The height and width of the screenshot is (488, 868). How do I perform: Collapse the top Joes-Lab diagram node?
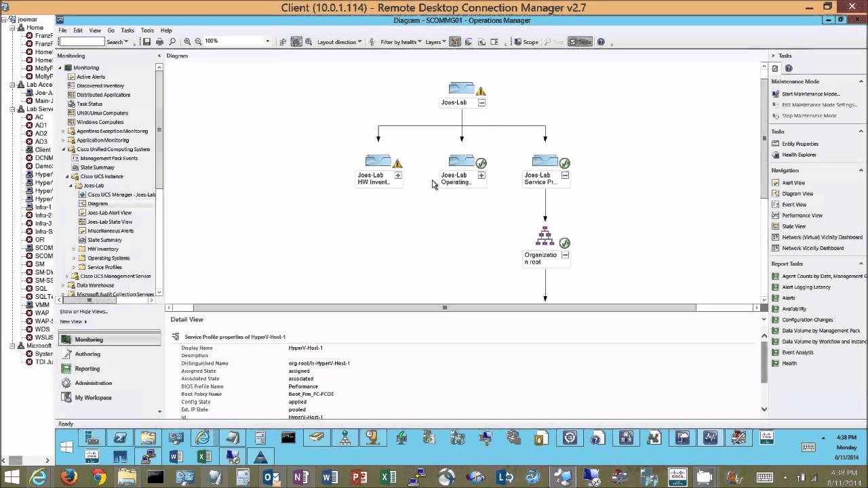[481, 103]
